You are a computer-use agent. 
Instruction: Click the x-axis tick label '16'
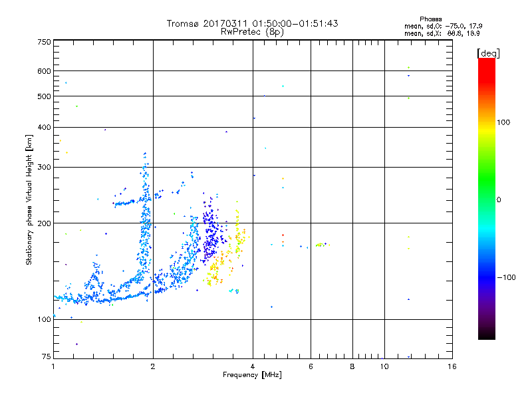click(x=452, y=366)
